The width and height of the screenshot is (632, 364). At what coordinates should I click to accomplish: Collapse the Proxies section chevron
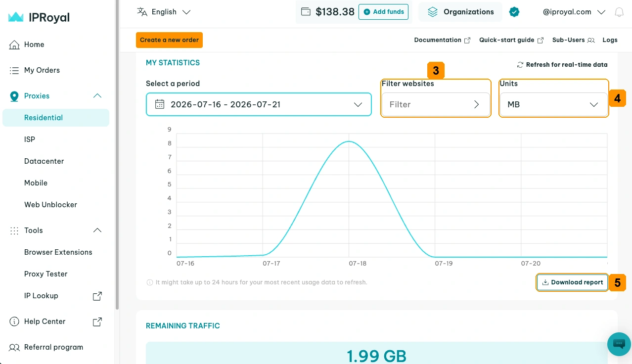pos(97,96)
